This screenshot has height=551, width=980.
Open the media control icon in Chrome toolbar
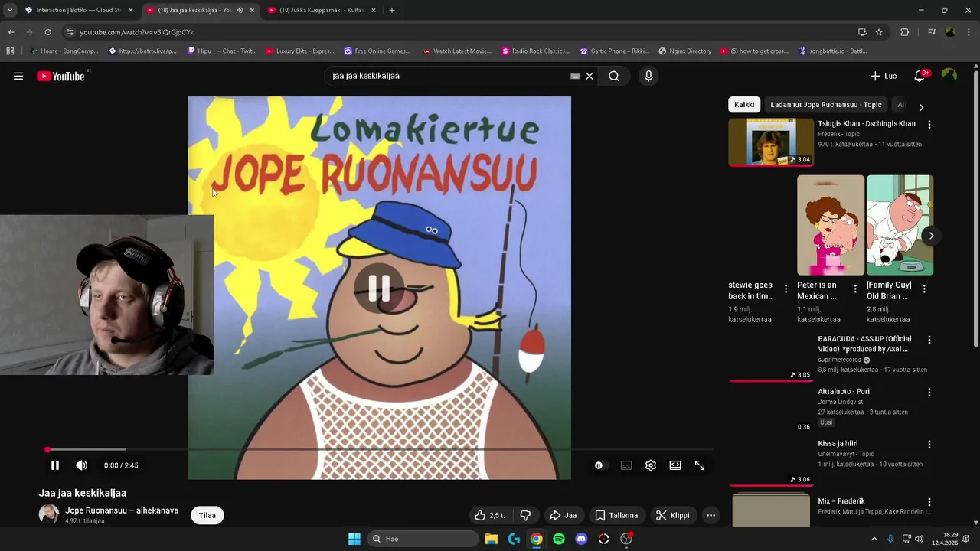pos(932,32)
